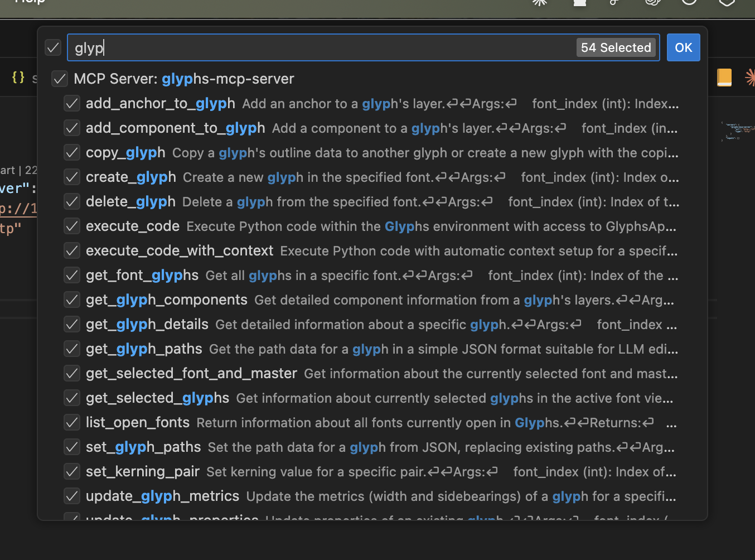The height and width of the screenshot is (560, 755).
Task: Uncheck the list_open_fonts checkbox
Action: click(x=72, y=423)
